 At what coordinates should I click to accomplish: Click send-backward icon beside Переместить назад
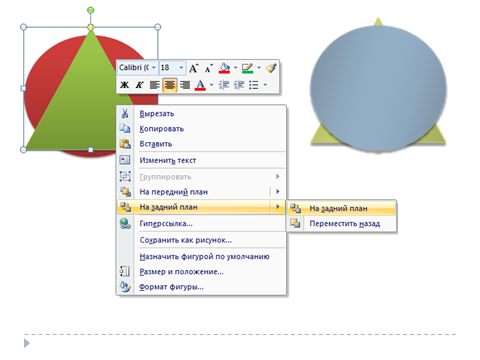(295, 223)
